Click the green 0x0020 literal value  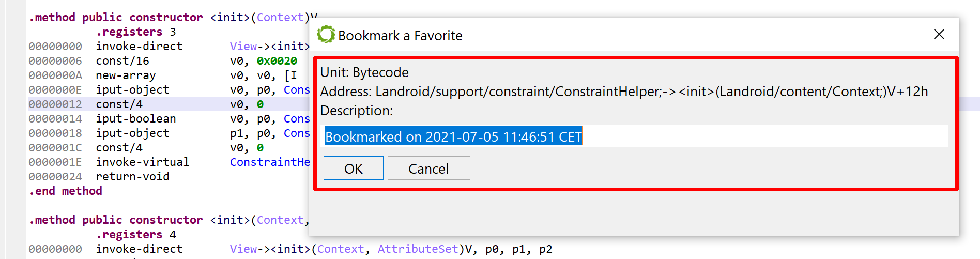(277, 61)
